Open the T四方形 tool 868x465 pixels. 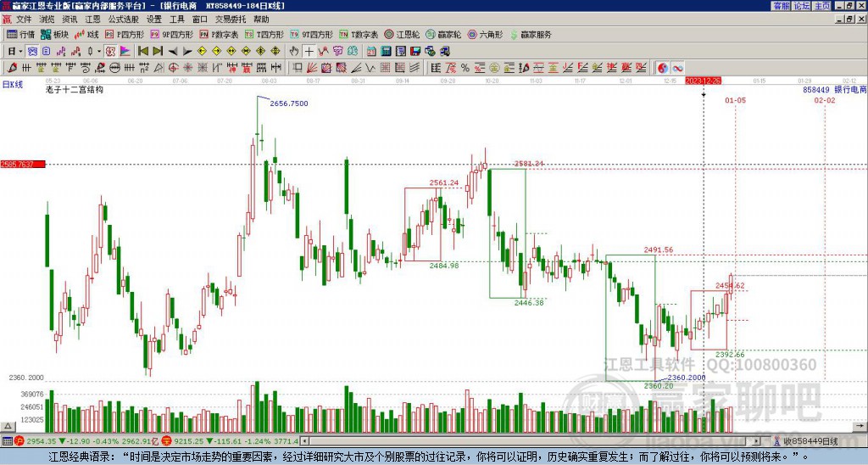(x=264, y=34)
